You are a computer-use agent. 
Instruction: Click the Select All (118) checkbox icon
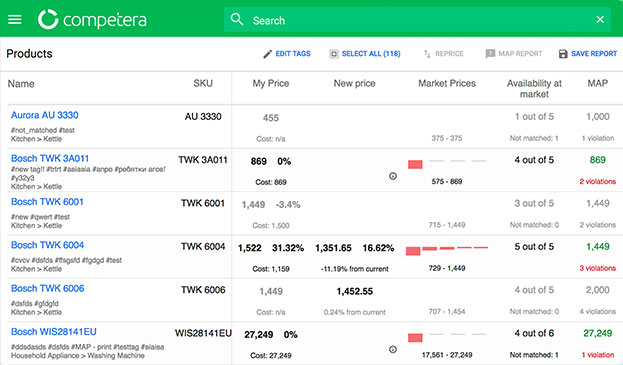[334, 54]
